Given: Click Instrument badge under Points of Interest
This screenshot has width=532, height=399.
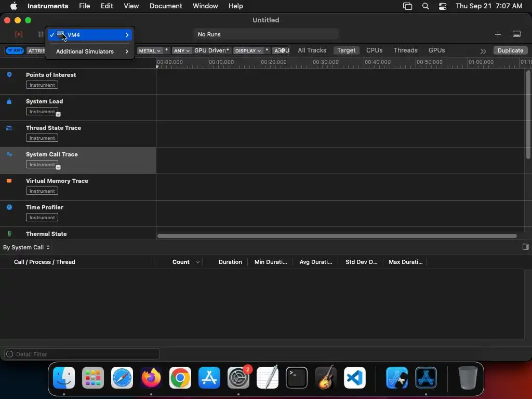Looking at the screenshot, I should pos(42,85).
